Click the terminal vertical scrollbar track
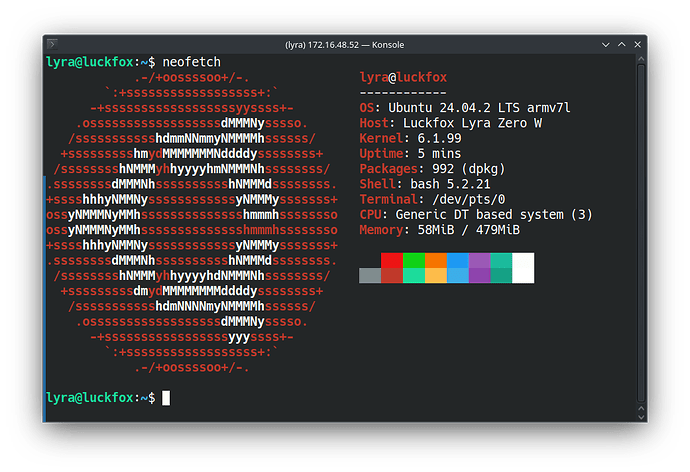 tap(641, 233)
